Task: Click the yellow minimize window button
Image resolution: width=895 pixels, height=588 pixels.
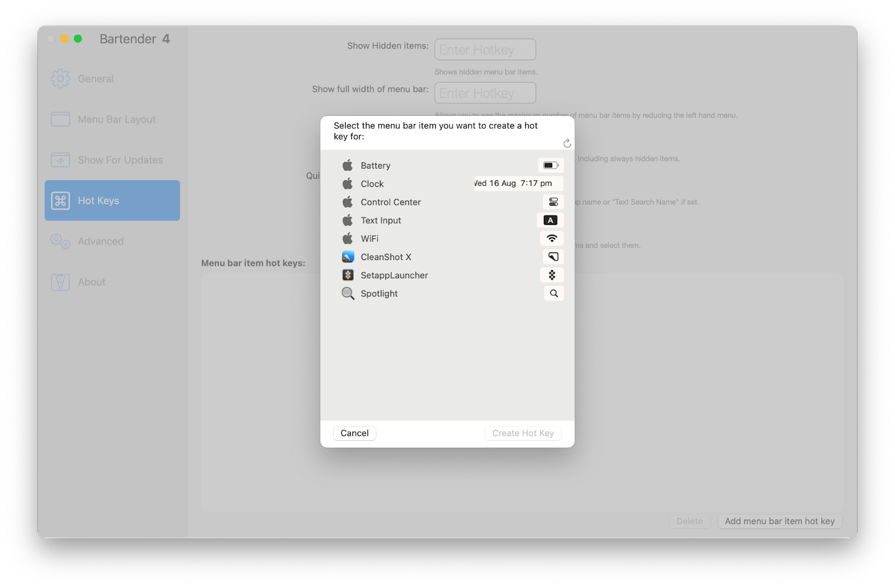Action: point(64,39)
